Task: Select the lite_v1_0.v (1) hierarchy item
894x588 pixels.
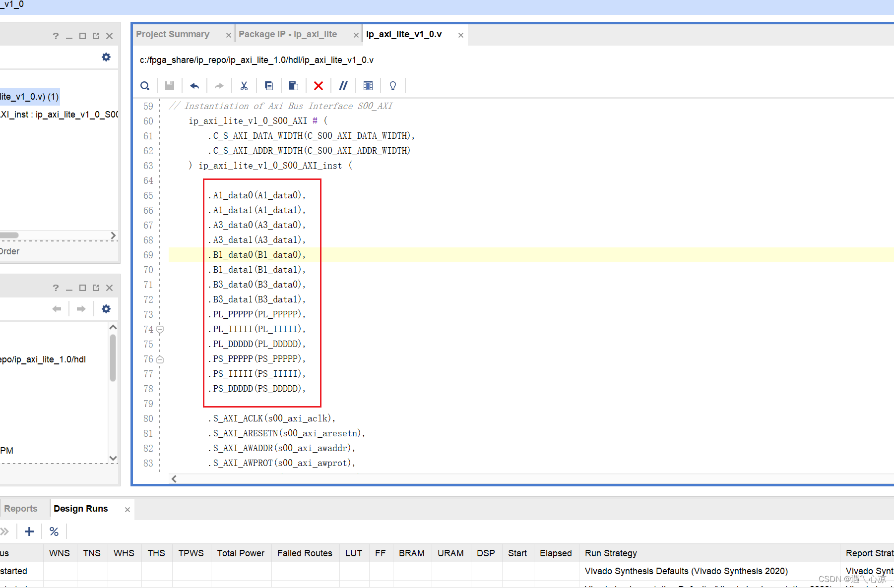Action: pos(30,97)
